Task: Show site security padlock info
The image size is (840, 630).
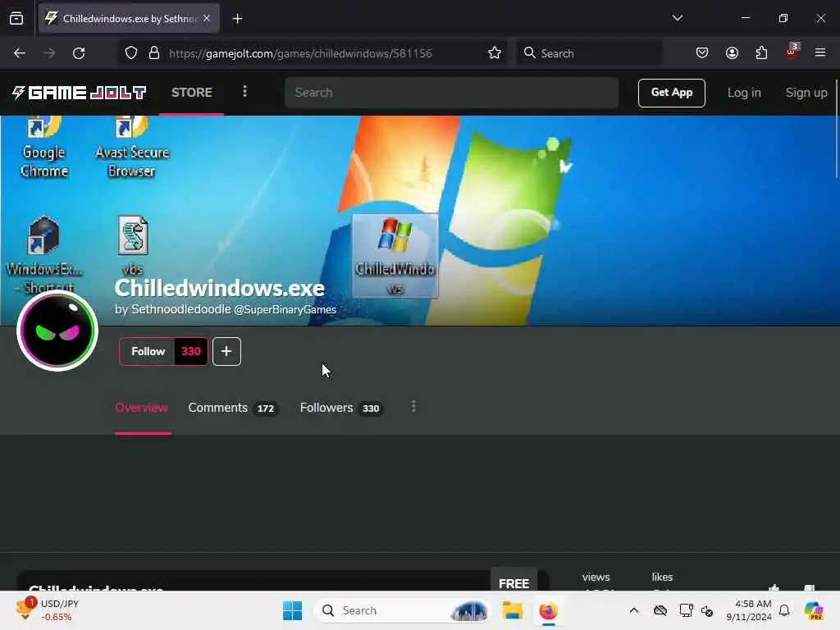Action: [x=154, y=53]
